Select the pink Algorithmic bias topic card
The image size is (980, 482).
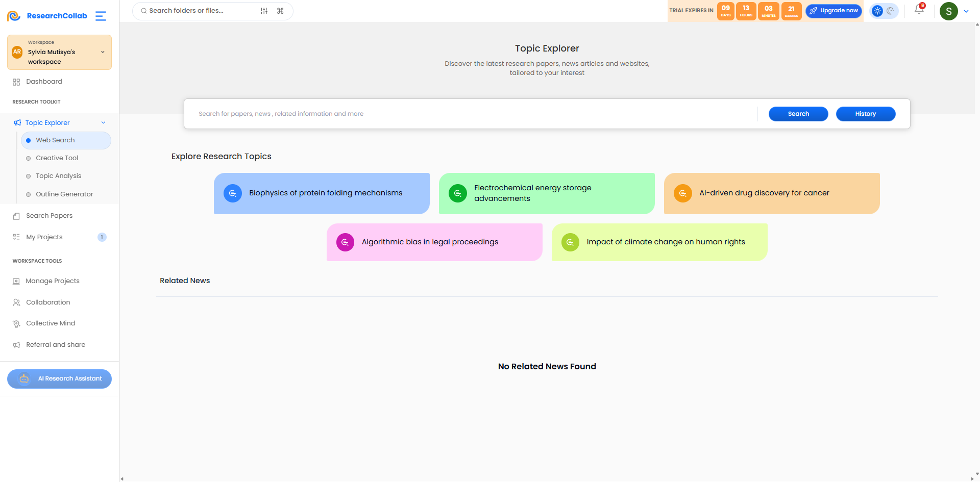(x=434, y=242)
